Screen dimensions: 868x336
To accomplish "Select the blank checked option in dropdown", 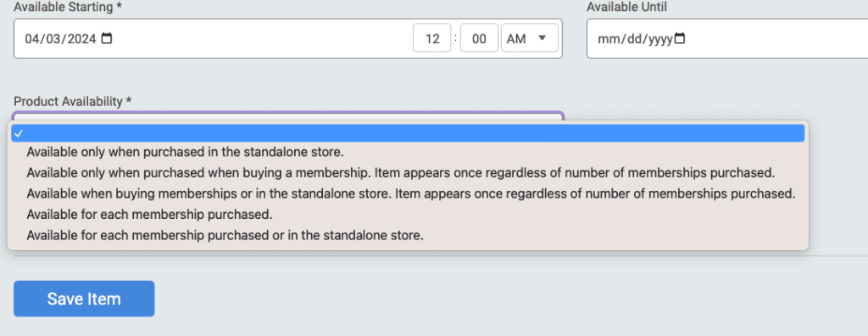I will pyautogui.click(x=408, y=133).
